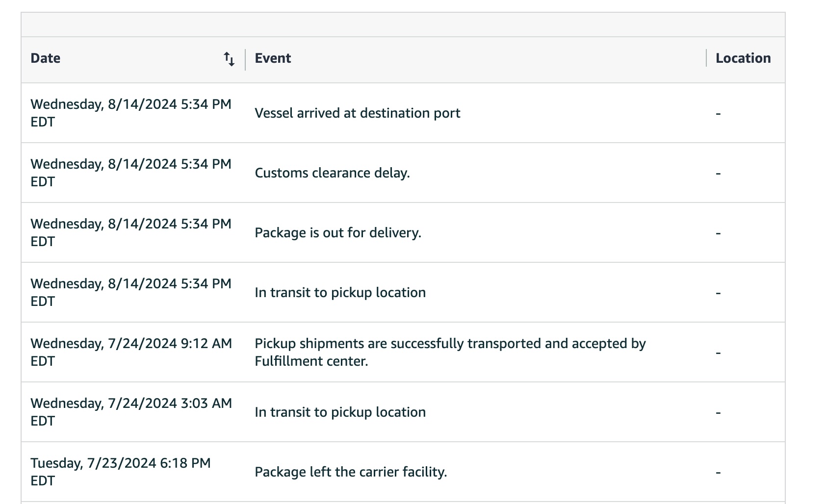
Task: Click the 8/14/2024 'In transit to pickup location' event
Action: (340, 293)
